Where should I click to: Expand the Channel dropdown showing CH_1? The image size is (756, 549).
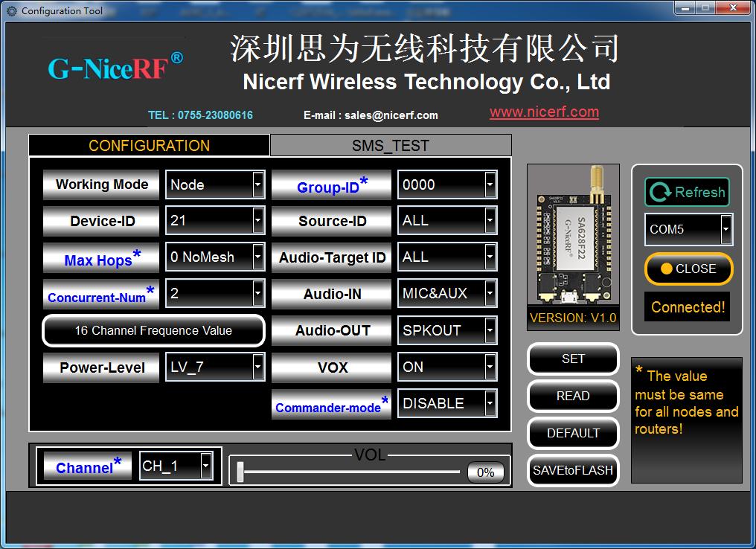pos(176,466)
